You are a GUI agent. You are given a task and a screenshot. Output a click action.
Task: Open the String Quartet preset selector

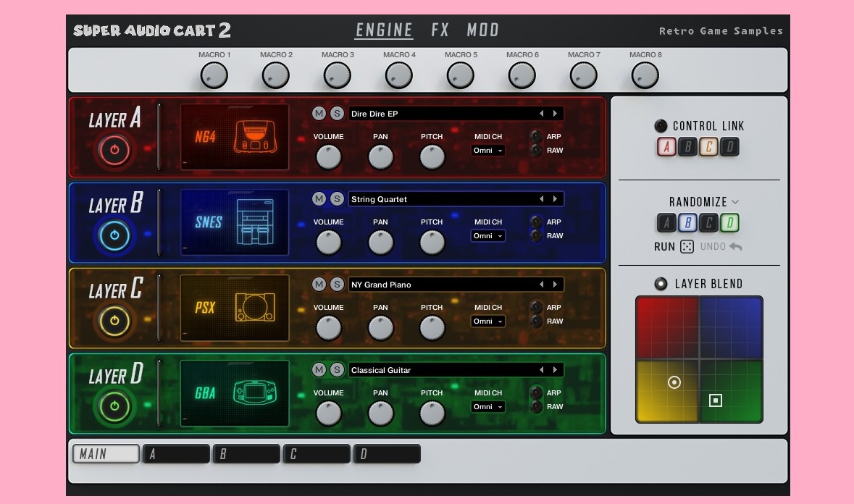pos(442,199)
